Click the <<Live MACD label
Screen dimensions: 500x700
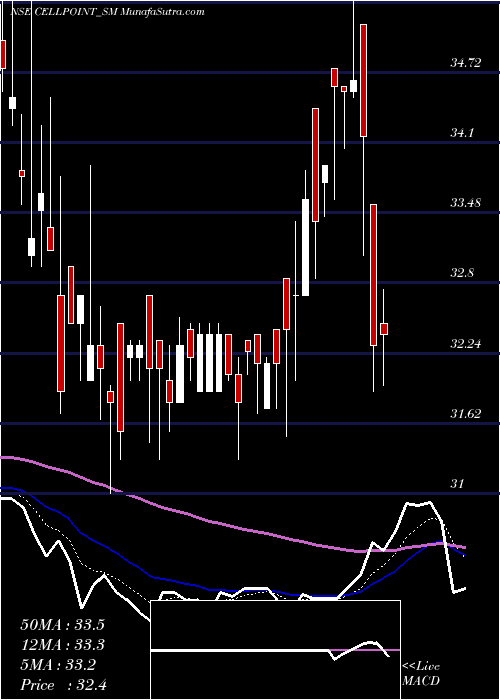pos(421,674)
